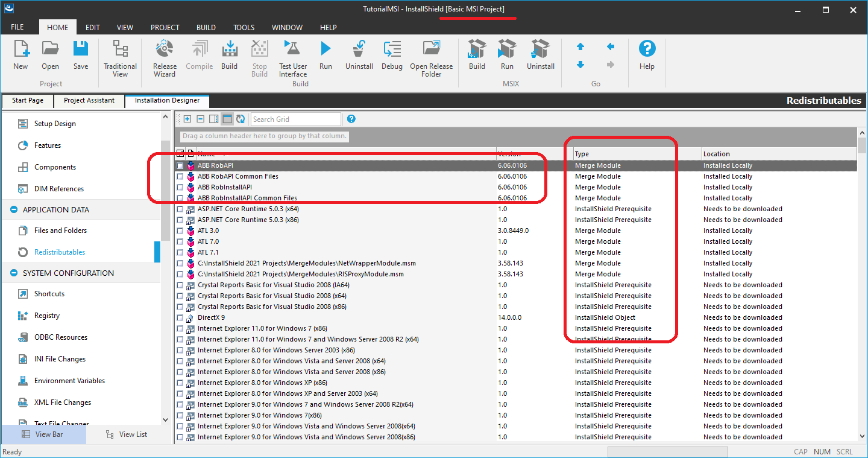Image resolution: width=868 pixels, height=458 pixels.
Task: Collapse the SYSTEM CONFIGURATION section
Action: coord(14,273)
